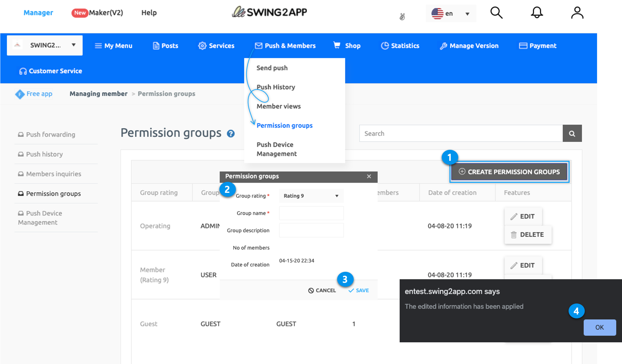Open Shop menu

[347, 46]
